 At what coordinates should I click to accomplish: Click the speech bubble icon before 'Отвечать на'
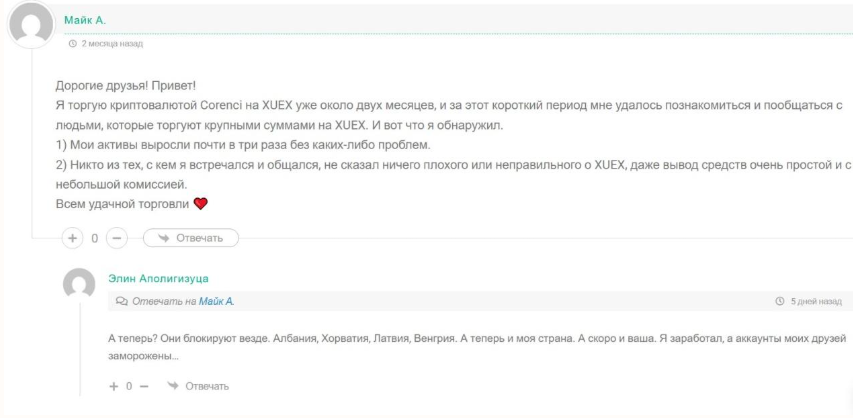(122, 301)
